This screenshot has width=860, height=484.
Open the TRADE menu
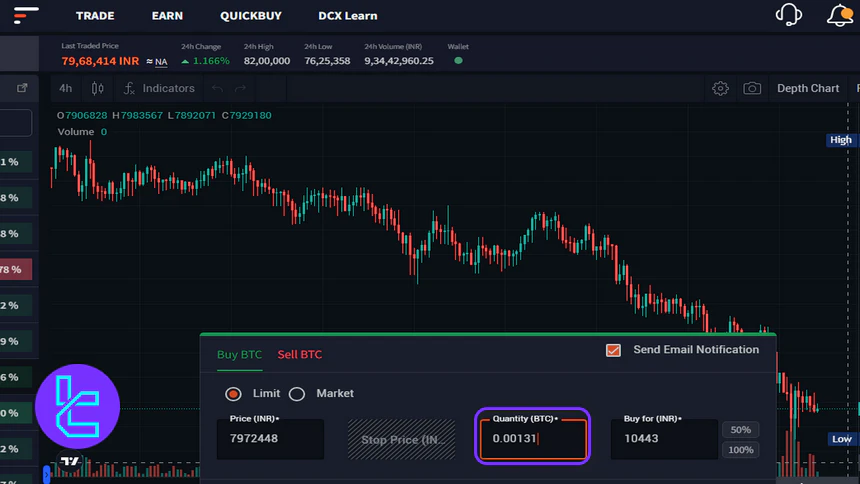[x=95, y=16]
